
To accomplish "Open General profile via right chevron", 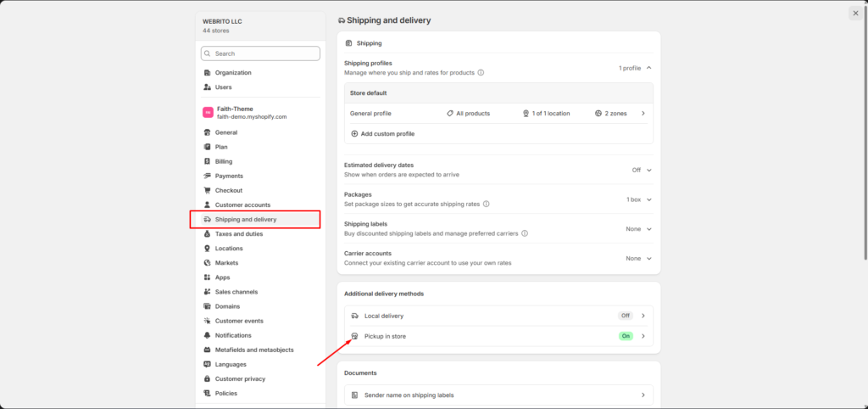I will (643, 113).
